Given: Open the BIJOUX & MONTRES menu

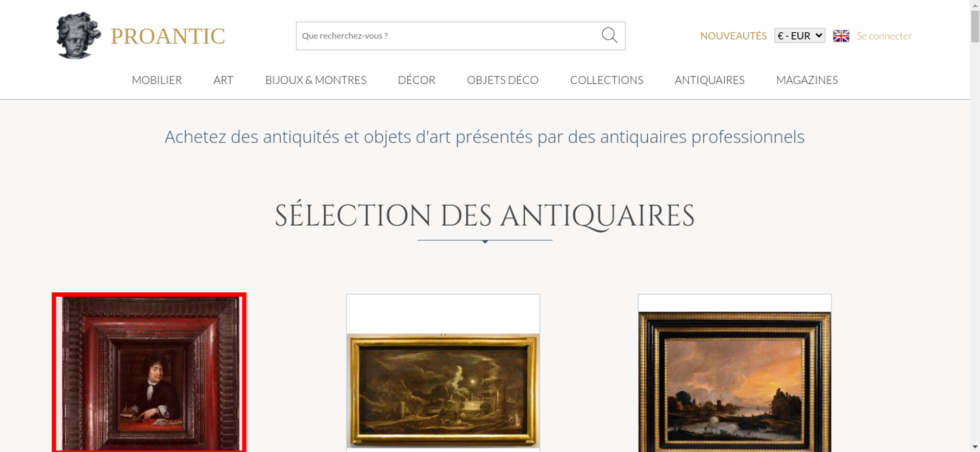Looking at the screenshot, I should coord(316,80).
